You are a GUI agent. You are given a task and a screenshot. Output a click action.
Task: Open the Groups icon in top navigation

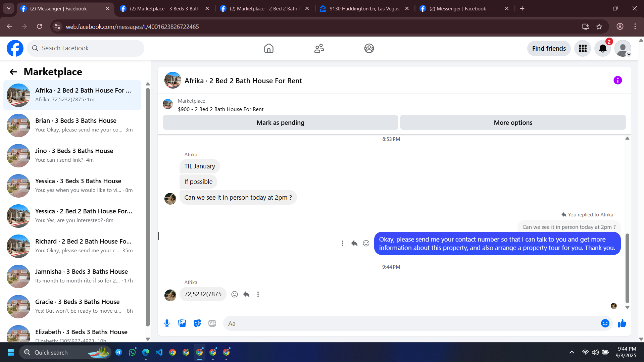pos(369,48)
